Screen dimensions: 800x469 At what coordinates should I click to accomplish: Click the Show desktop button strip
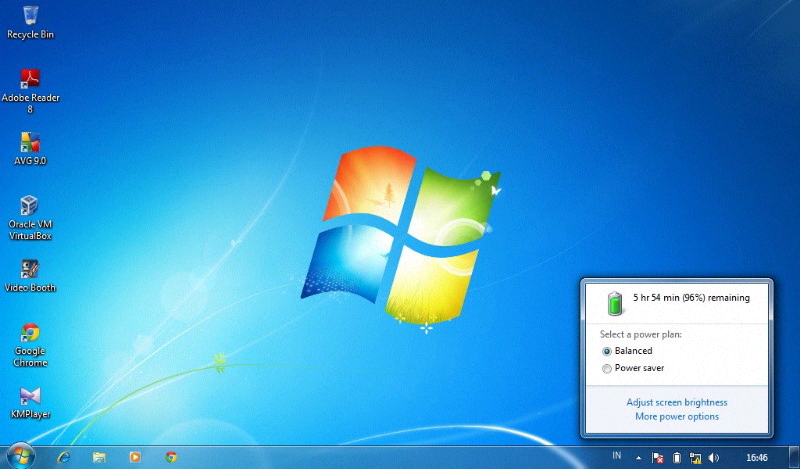pos(794,457)
